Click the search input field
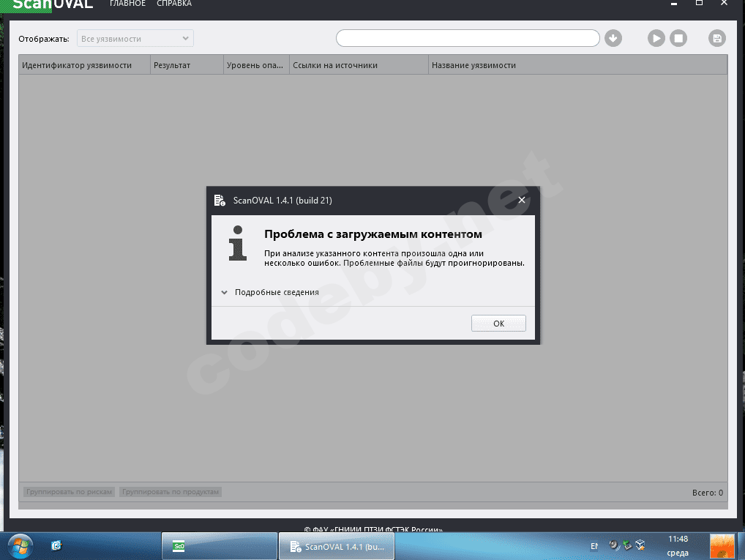The width and height of the screenshot is (745, 560). [x=468, y=38]
